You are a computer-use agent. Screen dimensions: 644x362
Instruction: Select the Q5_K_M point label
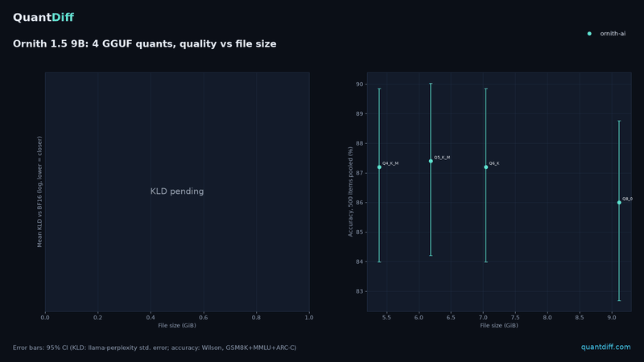pos(442,158)
